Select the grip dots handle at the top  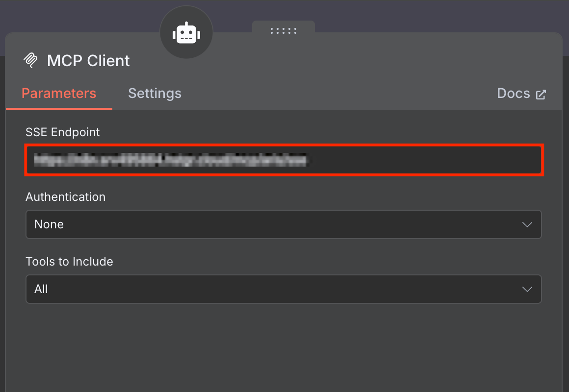coord(284,30)
